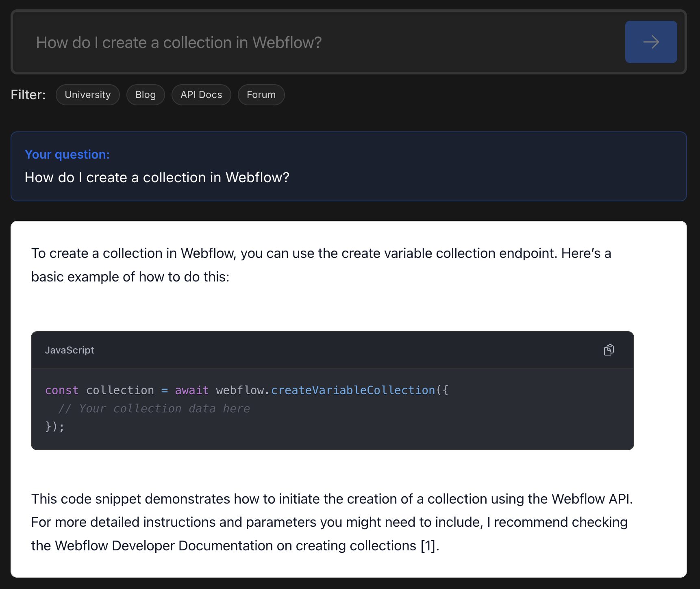
Task: Click the createVariableCollection function name
Action: click(353, 390)
